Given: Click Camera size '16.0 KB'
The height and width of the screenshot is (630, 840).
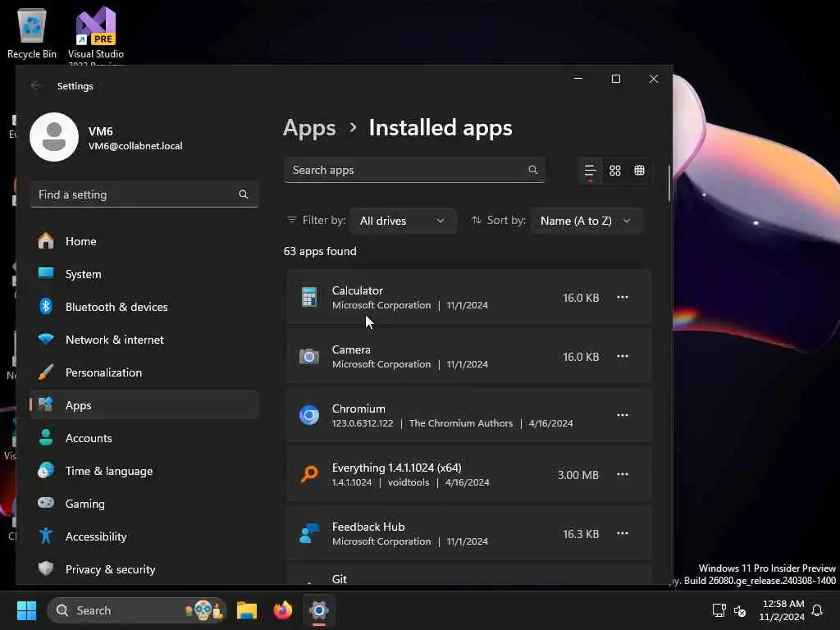Looking at the screenshot, I should point(581,357).
